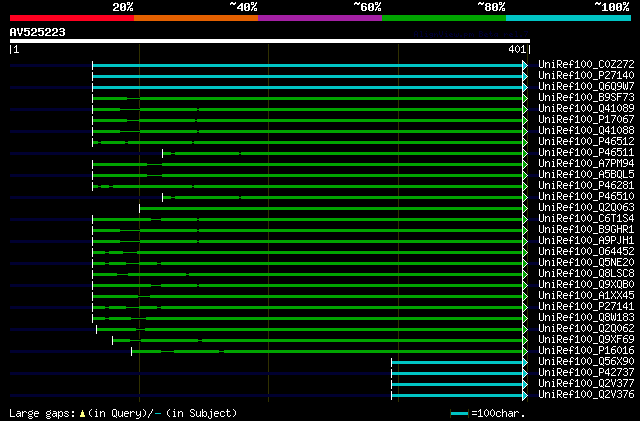This screenshot has height=421, width=640.
Task: Select the label UniRef100_C6T1S4
Action: pyautogui.click(x=586, y=218)
